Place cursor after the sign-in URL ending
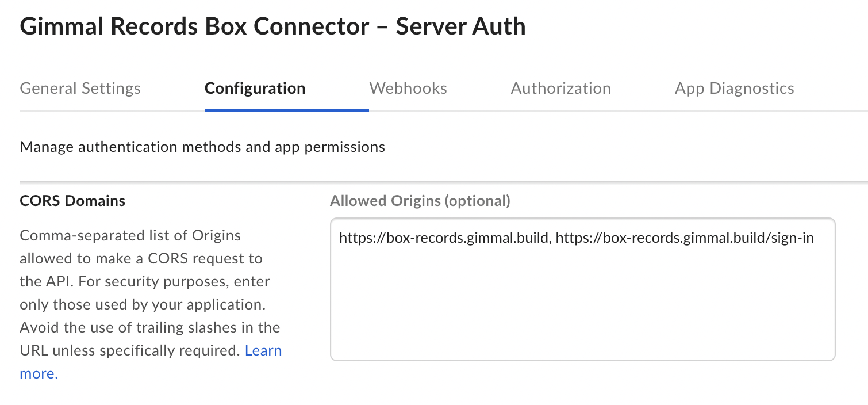868x405 pixels. point(815,238)
